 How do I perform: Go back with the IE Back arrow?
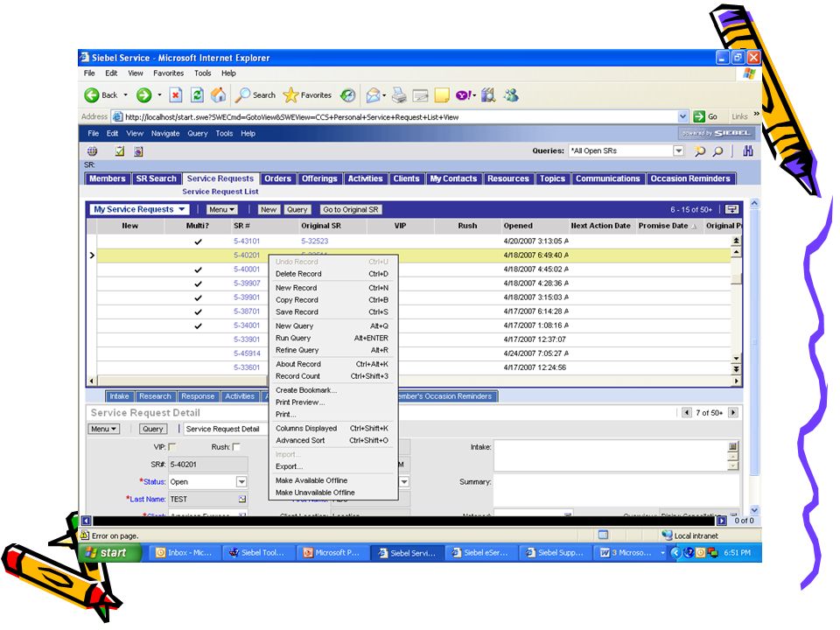click(x=92, y=95)
